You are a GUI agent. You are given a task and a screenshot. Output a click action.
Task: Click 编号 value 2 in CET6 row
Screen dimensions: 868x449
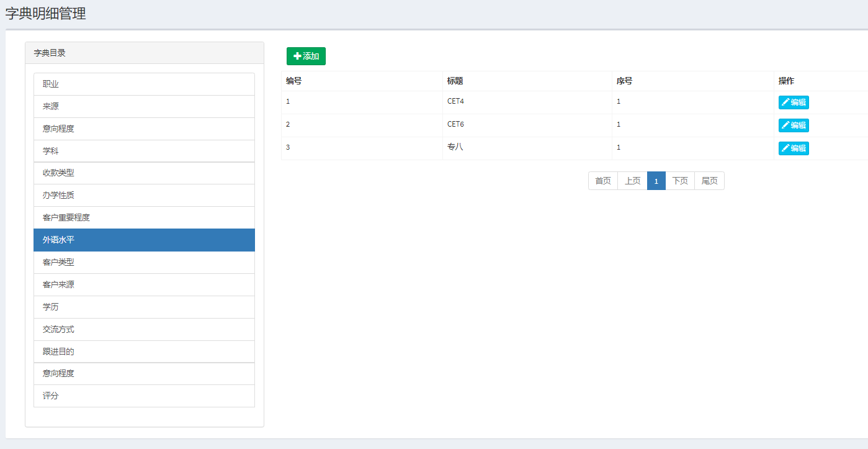(x=288, y=124)
